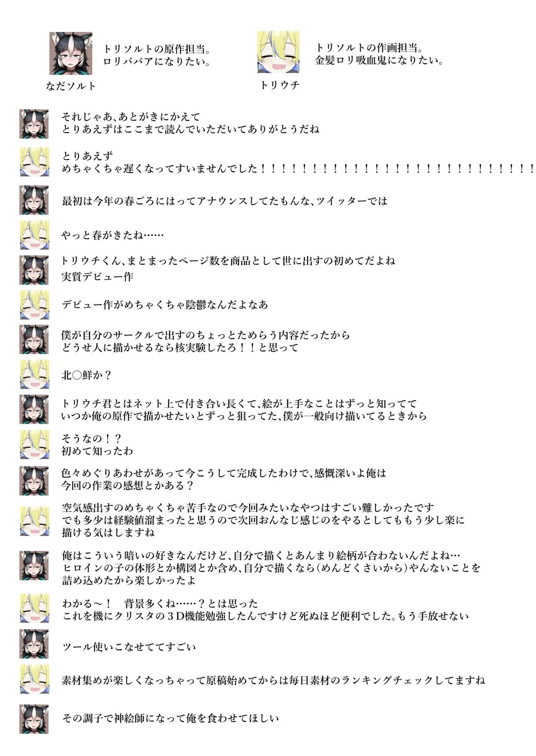Screen dimensions: 536x756
Task: Click avatar beside 実質デビュー作 message
Action: pyautogui.click(x=34, y=270)
